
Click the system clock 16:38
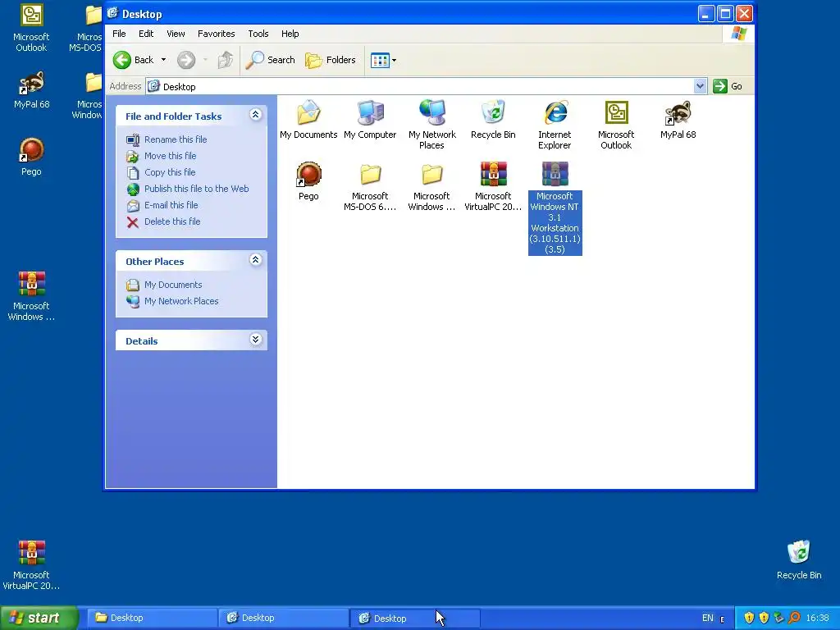coord(818,619)
